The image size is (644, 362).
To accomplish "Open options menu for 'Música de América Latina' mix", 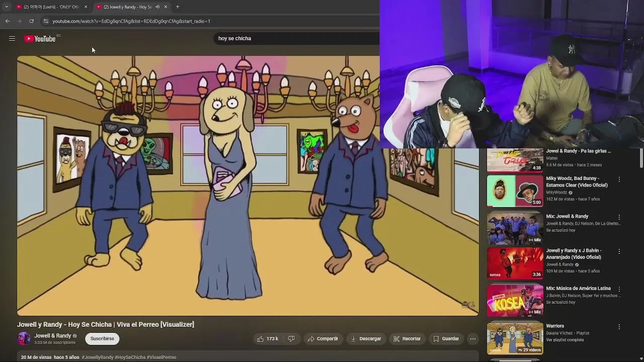I will tap(619, 289).
